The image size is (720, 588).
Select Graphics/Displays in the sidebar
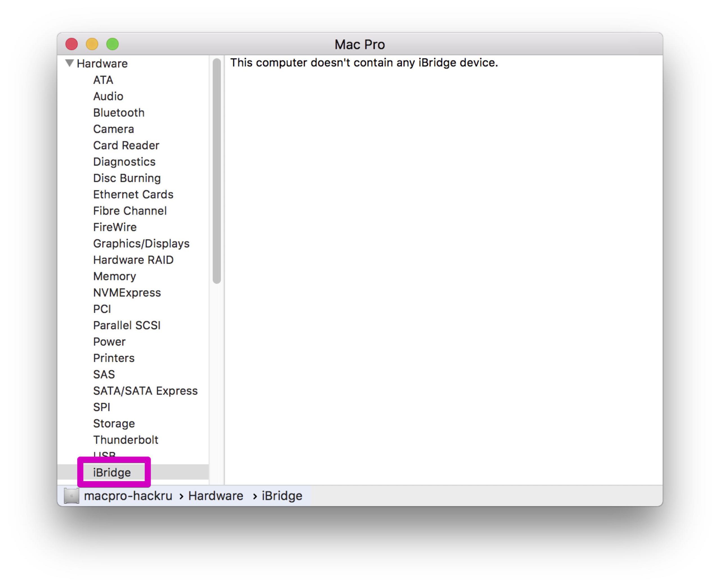[141, 244]
